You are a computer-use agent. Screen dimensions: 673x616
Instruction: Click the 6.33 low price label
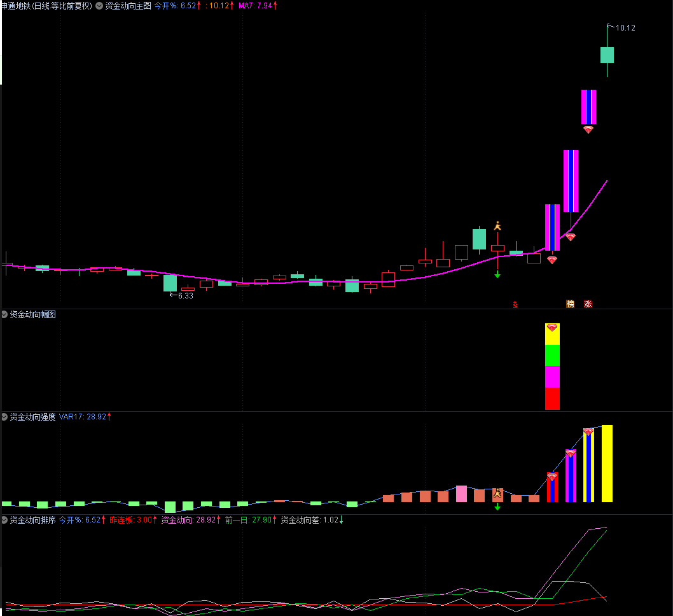(x=185, y=296)
